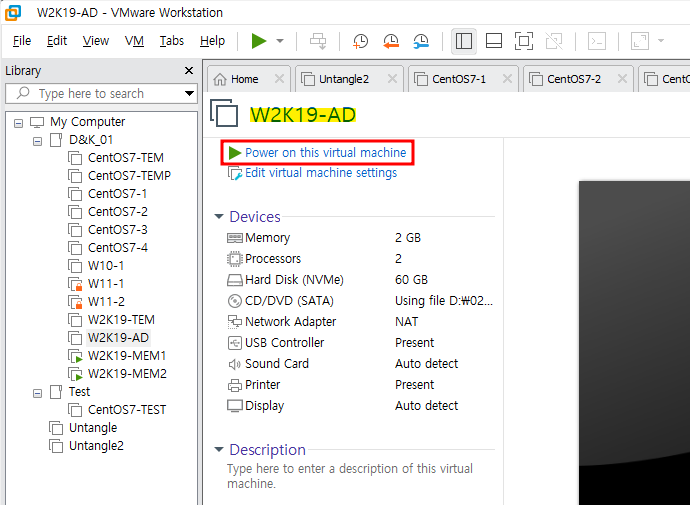Open the snapshot manager icon
Viewport: 690px width, 505px height.
point(421,41)
